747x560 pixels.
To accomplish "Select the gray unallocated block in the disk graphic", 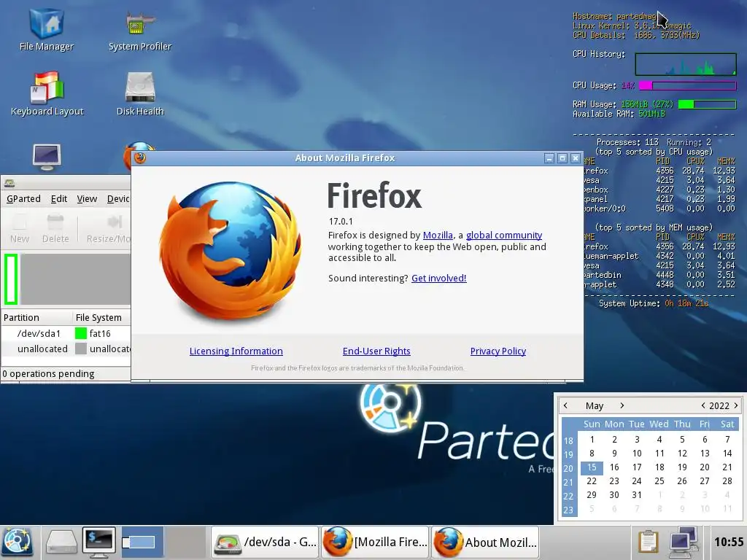I will 75,279.
